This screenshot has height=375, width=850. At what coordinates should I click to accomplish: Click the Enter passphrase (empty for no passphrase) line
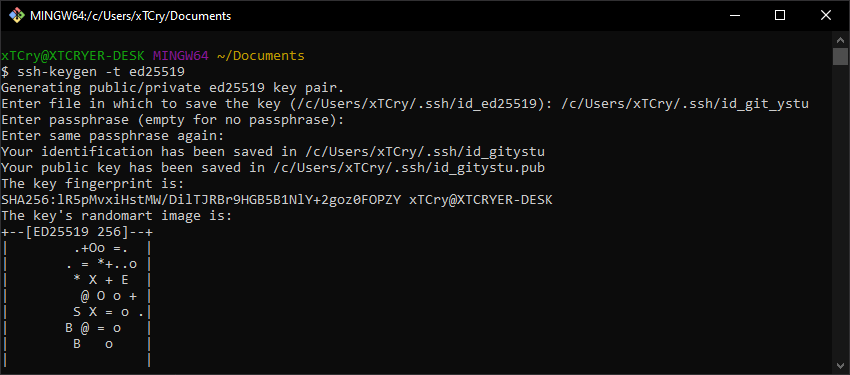[172, 120]
